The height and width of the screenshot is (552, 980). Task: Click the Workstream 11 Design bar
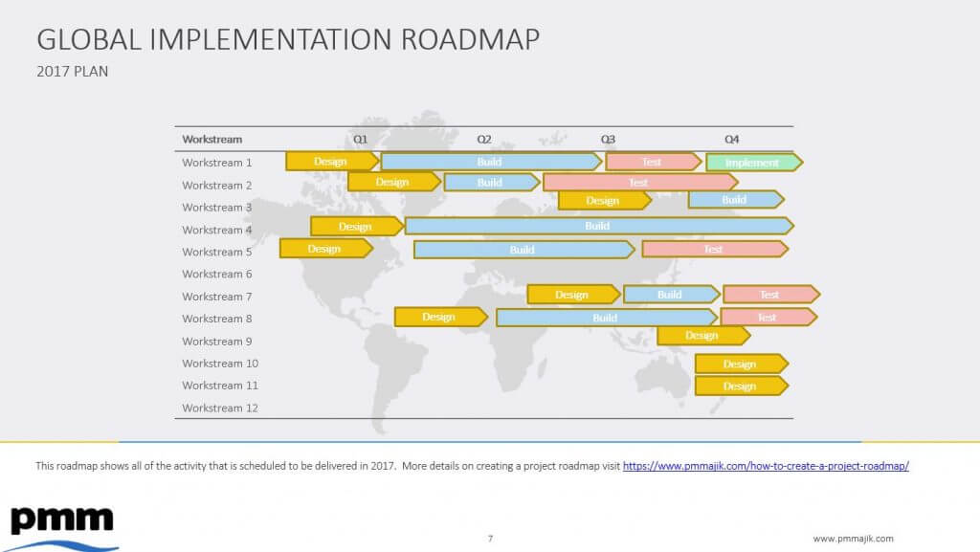(x=740, y=386)
